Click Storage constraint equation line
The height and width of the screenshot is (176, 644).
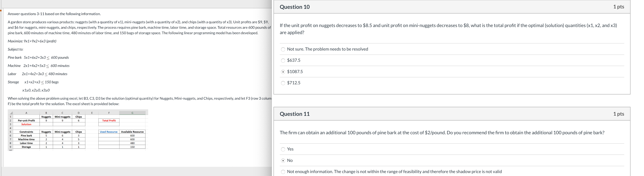pos(33,82)
